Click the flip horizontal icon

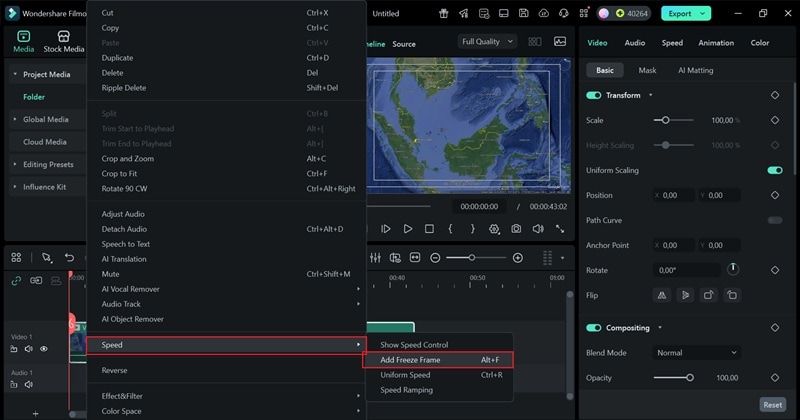tap(662, 295)
